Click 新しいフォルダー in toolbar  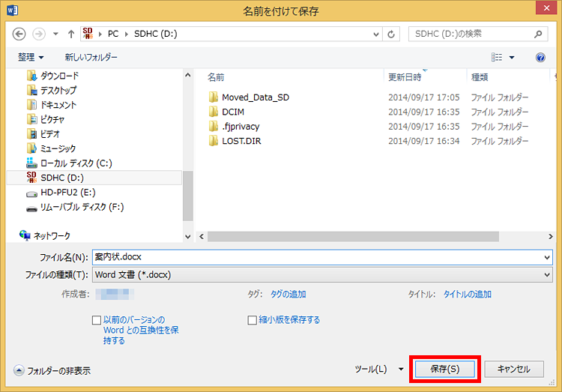(91, 58)
